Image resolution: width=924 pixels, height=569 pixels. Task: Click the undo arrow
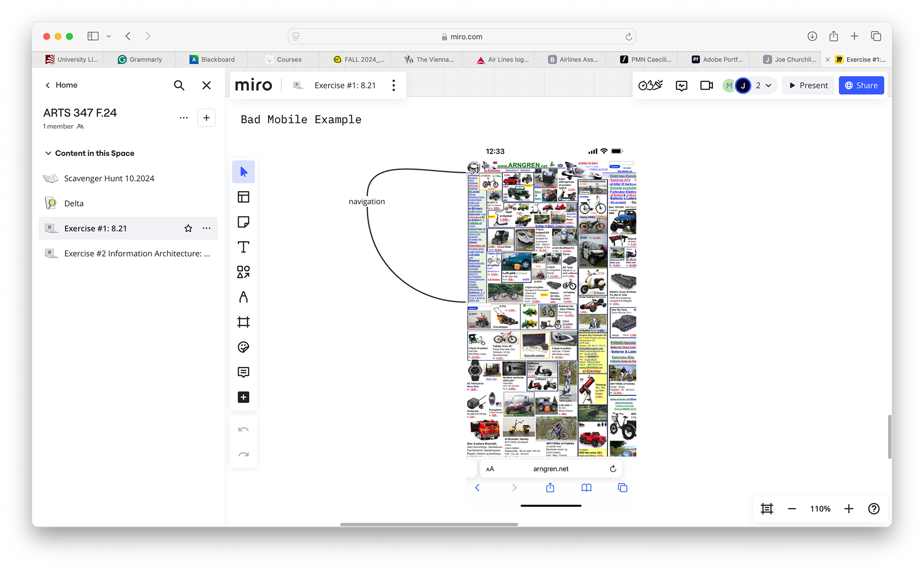click(x=244, y=429)
